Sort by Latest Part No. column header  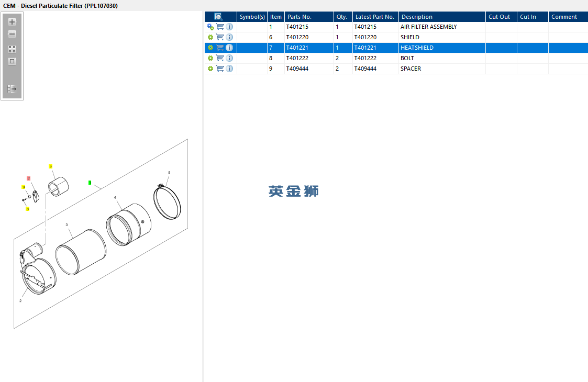coord(375,17)
